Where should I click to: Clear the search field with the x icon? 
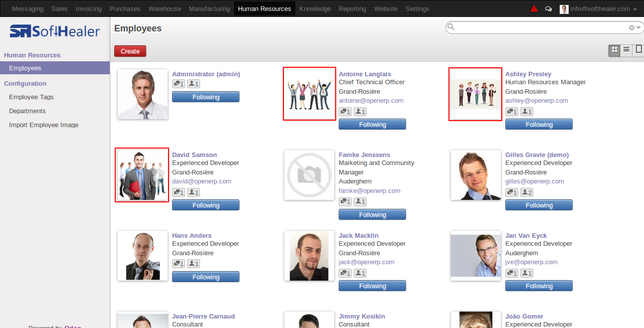coord(632,28)
